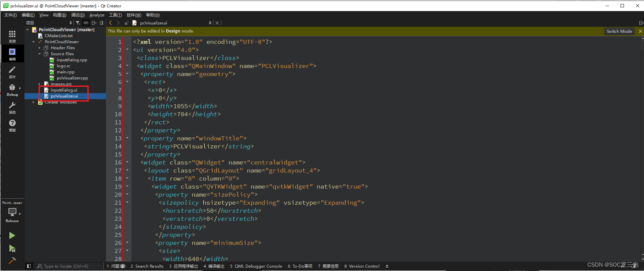Select main.cpp in project tree
The width and height of the screenshot is (644, 271).
[66, 72]
